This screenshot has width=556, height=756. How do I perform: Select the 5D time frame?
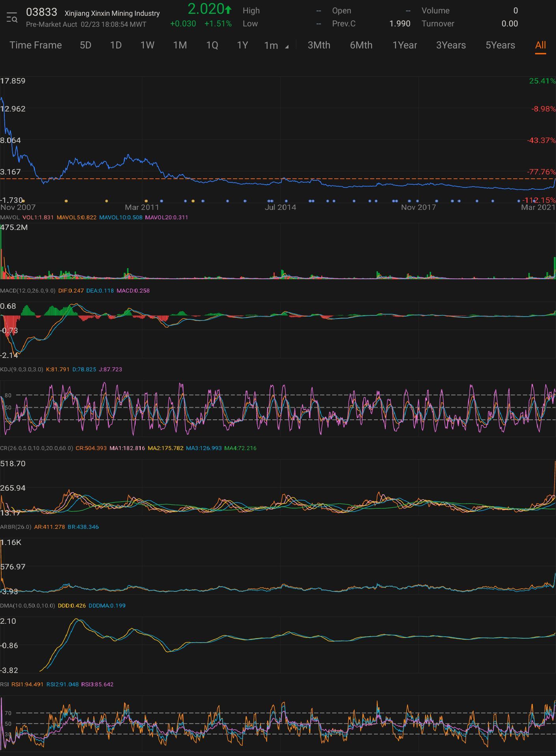click(86, 45)
